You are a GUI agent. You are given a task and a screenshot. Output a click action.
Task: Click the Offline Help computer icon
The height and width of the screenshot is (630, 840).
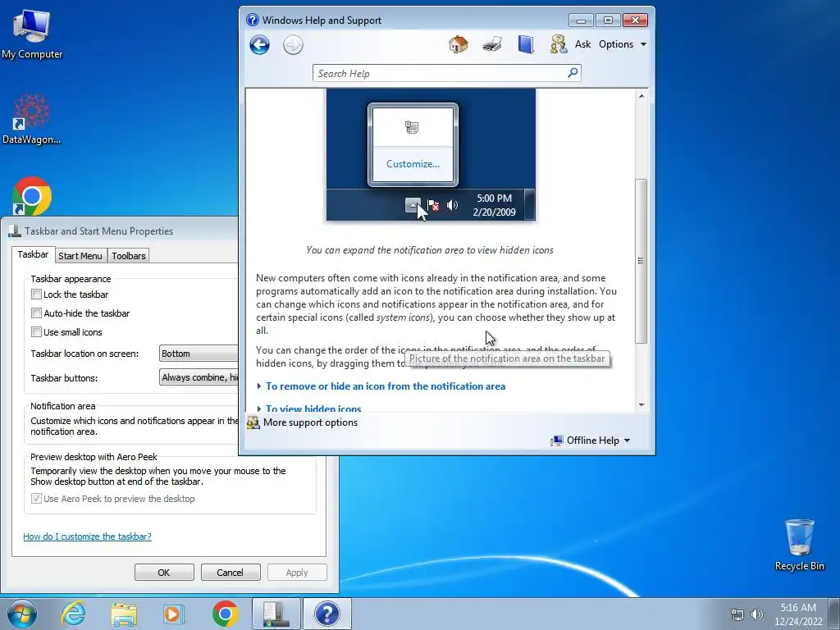click(557, 441)
